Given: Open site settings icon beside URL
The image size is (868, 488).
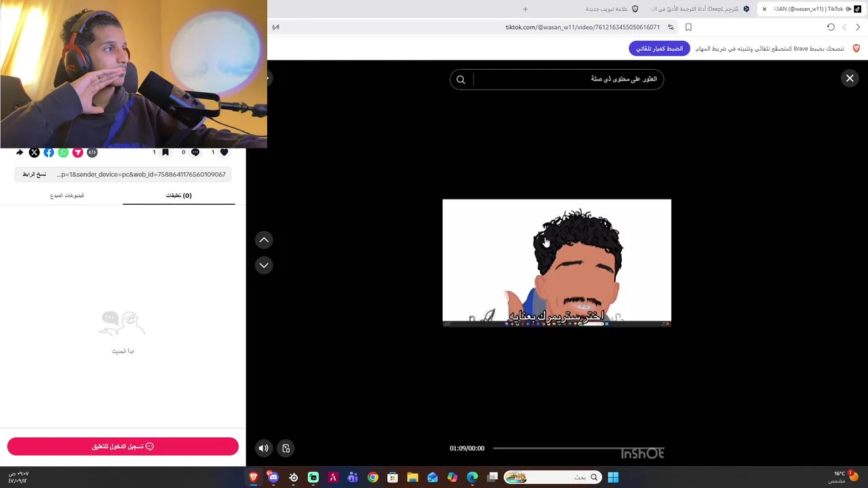Looking at the screenshot, I should 671,27.
